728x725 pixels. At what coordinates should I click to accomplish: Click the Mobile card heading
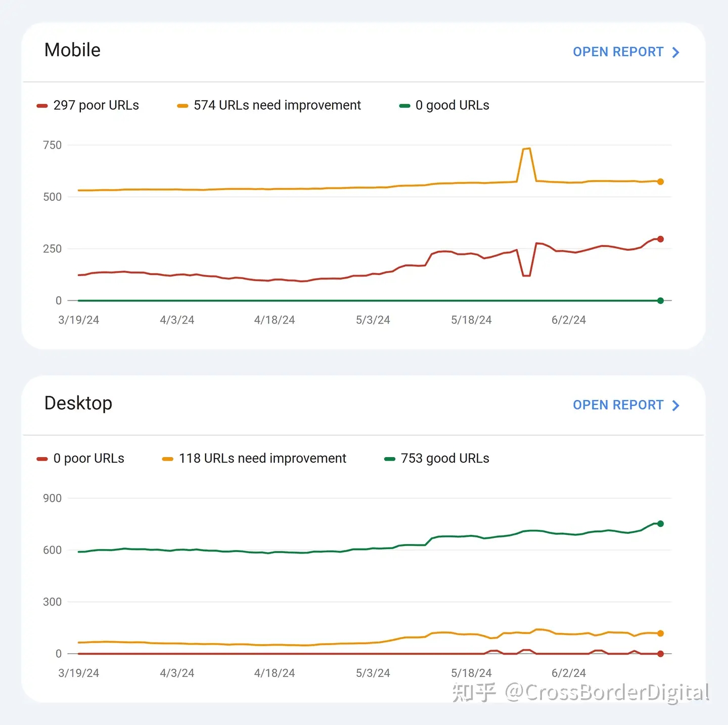(x=72, y=50)
